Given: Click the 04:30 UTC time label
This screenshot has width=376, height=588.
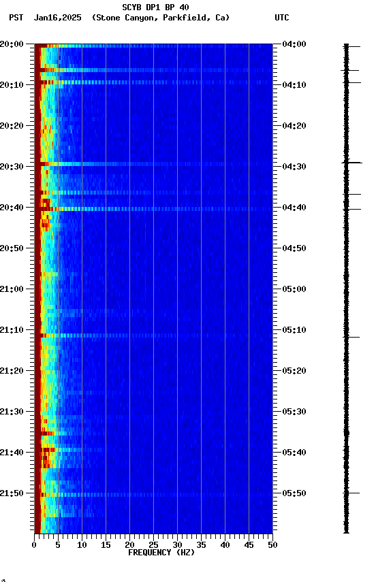Looking at the screenshot, I should tap(294, 167).
